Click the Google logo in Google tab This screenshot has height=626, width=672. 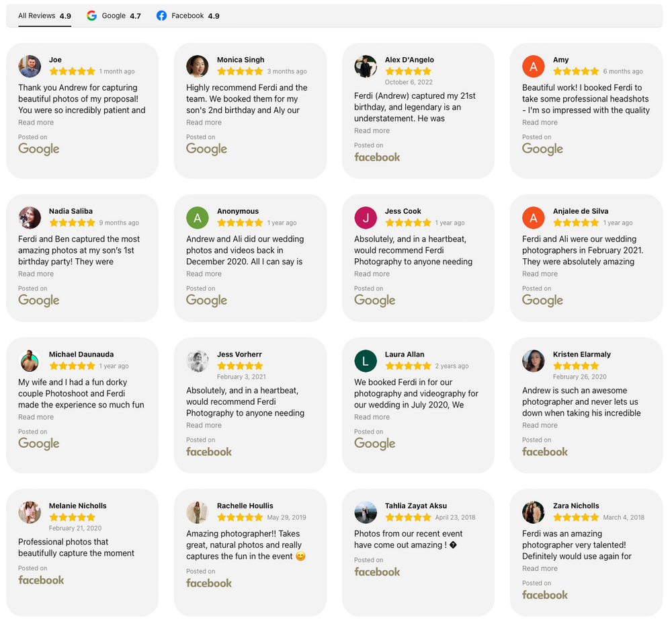[x=91, y=16]
